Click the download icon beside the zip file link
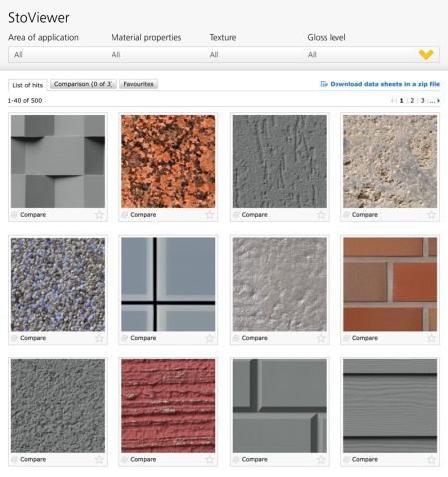Screen dimensions: 448x477 324,84
